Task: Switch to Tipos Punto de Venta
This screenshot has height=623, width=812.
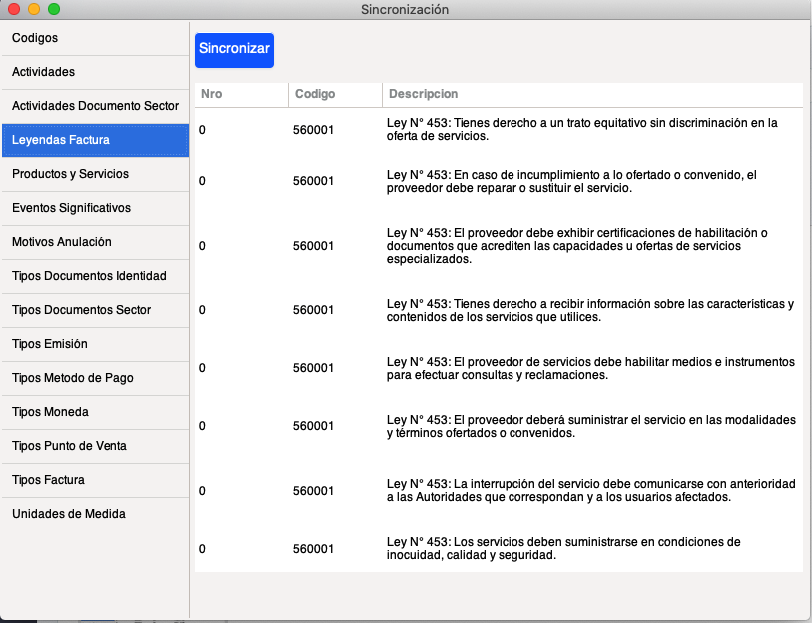Action: point(95,446)
